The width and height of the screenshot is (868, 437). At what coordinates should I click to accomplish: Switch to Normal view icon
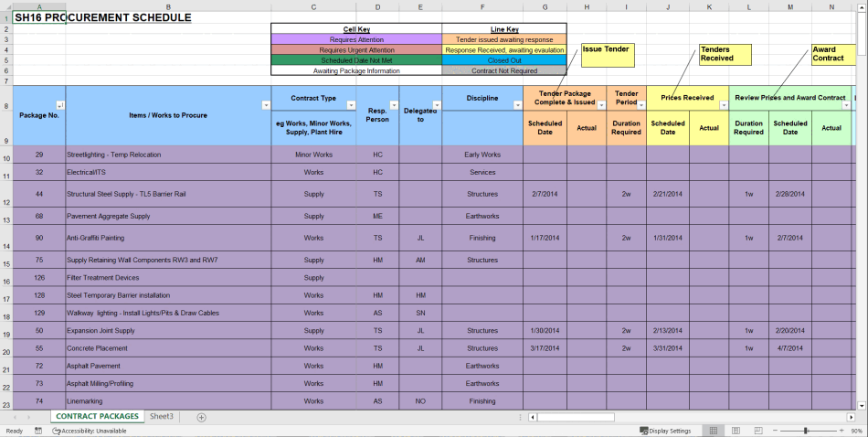click(x=714, y=431)
